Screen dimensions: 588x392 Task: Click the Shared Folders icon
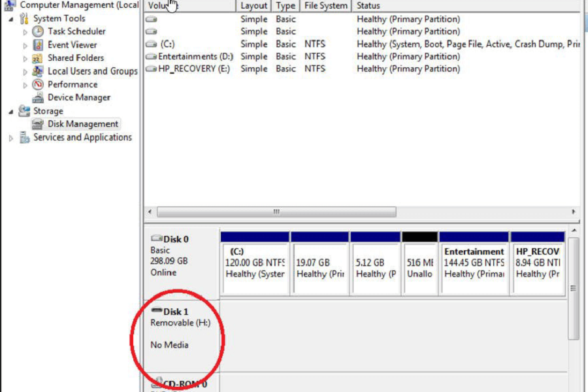pyautogui.click(x=38, y=58)
